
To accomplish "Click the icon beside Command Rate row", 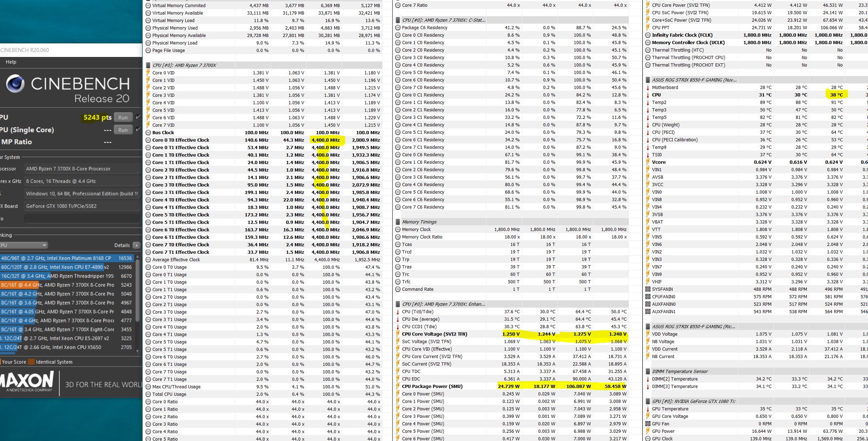I will 398,289.
